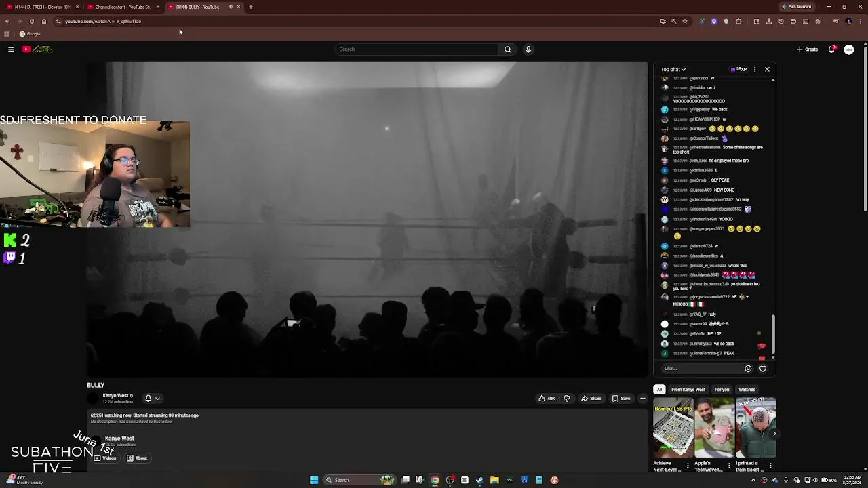Select the Watched filter chip

pos(747,390)
